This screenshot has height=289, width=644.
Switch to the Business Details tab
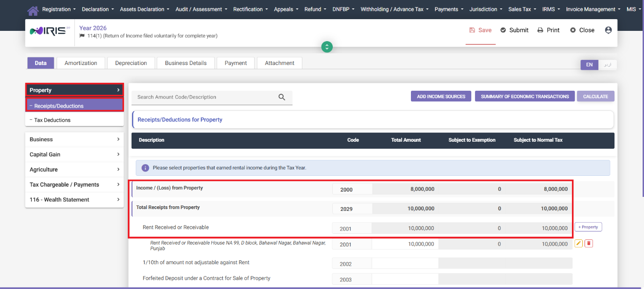[x=186, y=63]
